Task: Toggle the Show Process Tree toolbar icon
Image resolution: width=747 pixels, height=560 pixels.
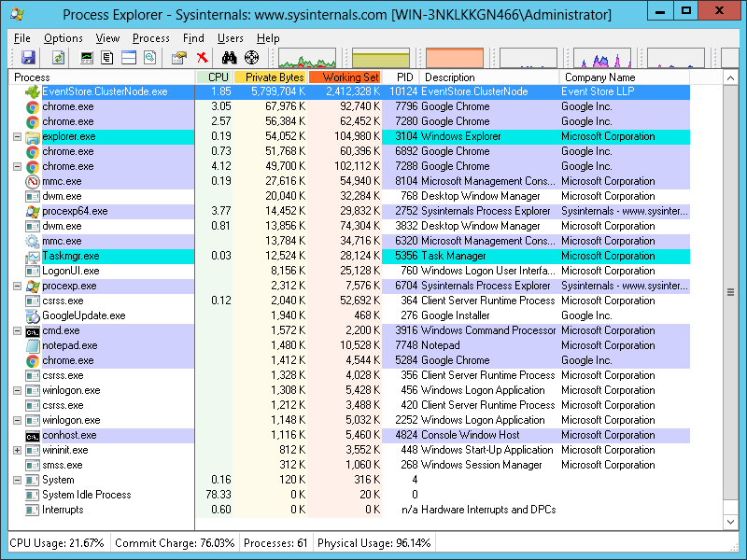Action: point(107,58)
